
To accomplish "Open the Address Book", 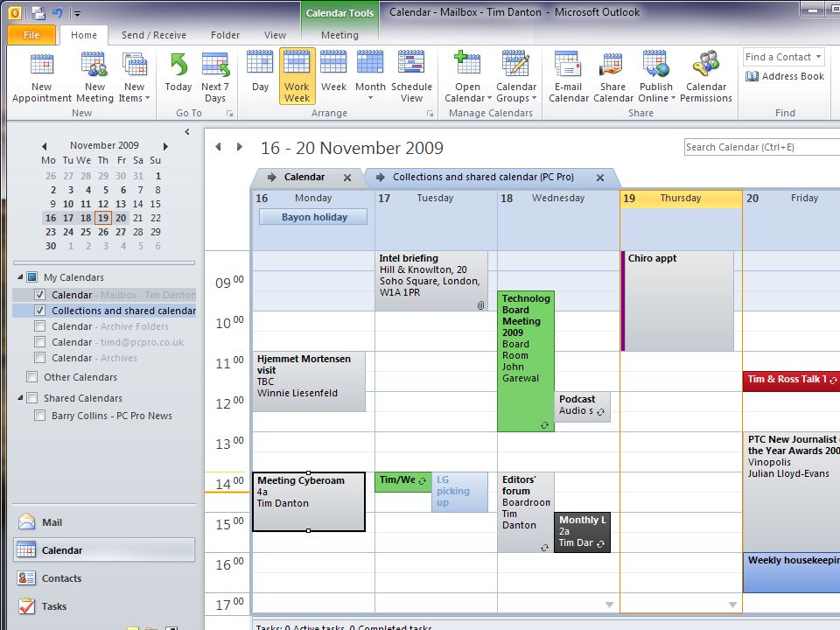I will pyautogui.click(x=785, y=76).
